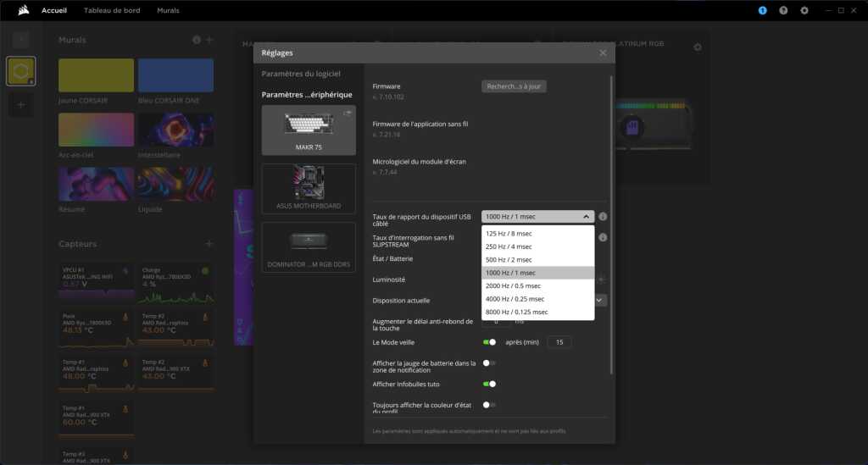
Task: Select the yellow hexagon profile icon in sidebar
Action: point(21,71)
